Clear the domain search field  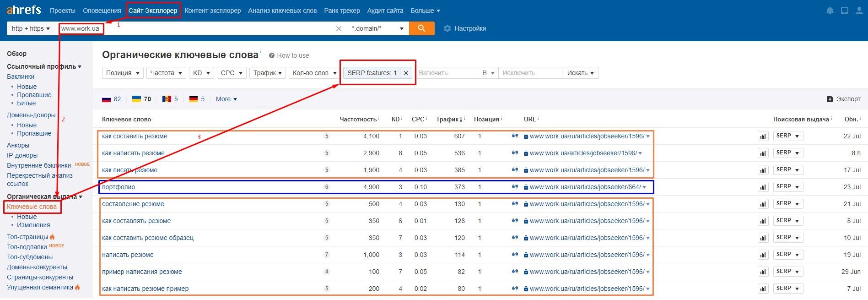pyautogui.click(x=339, y=28)
